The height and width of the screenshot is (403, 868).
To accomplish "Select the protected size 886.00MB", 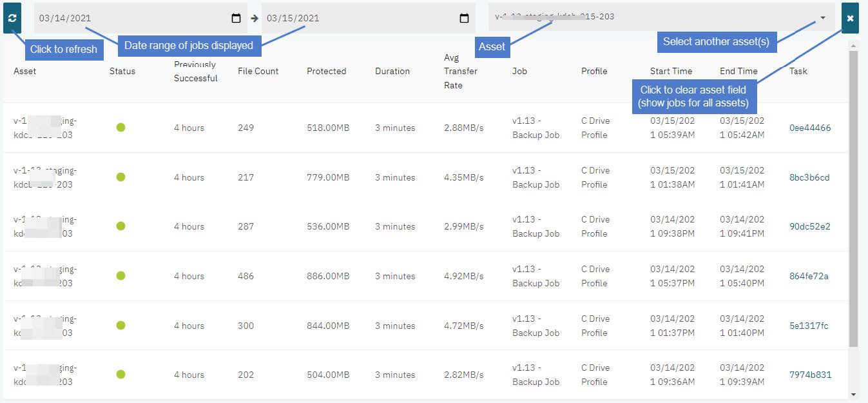I will [328, 276].
